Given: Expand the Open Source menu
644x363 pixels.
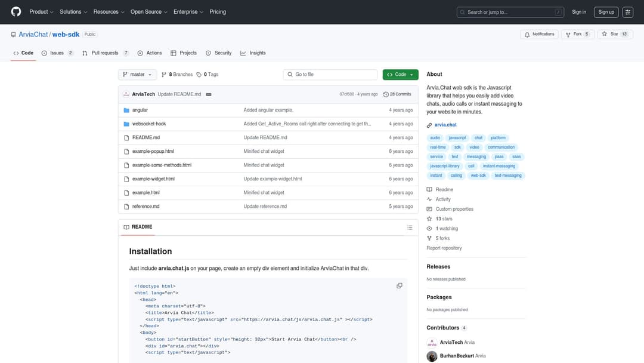Looking at the screenshot, I should click(148, 12).
